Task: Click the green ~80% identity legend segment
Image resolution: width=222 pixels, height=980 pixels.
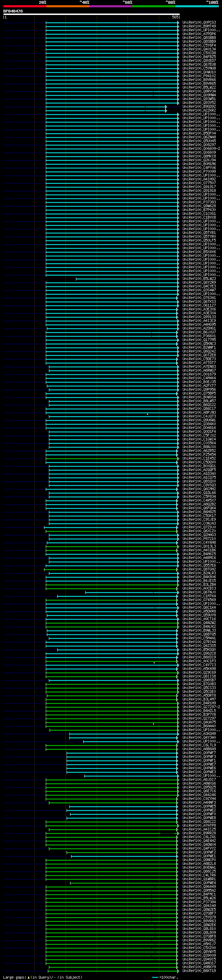Action: click(x=154, y=6)
